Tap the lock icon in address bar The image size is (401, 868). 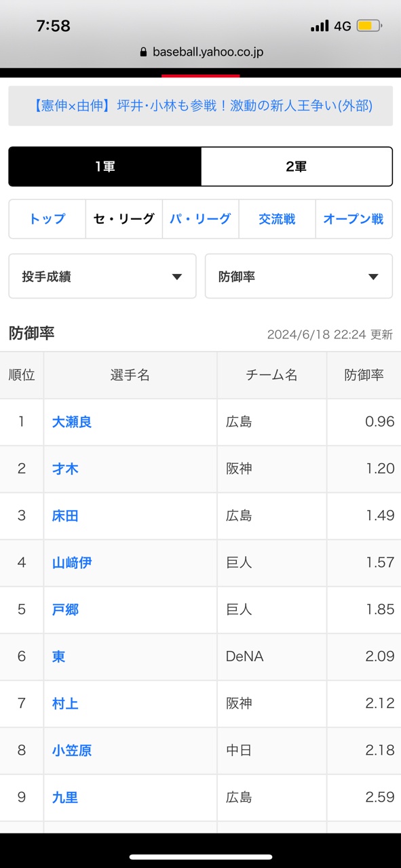tap(143, 52)
